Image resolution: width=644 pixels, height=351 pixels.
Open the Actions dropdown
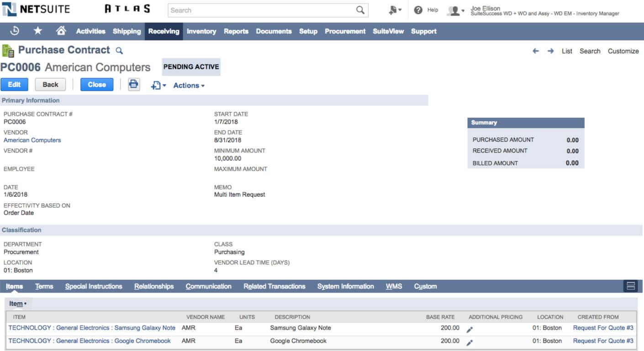pos(189,85)
